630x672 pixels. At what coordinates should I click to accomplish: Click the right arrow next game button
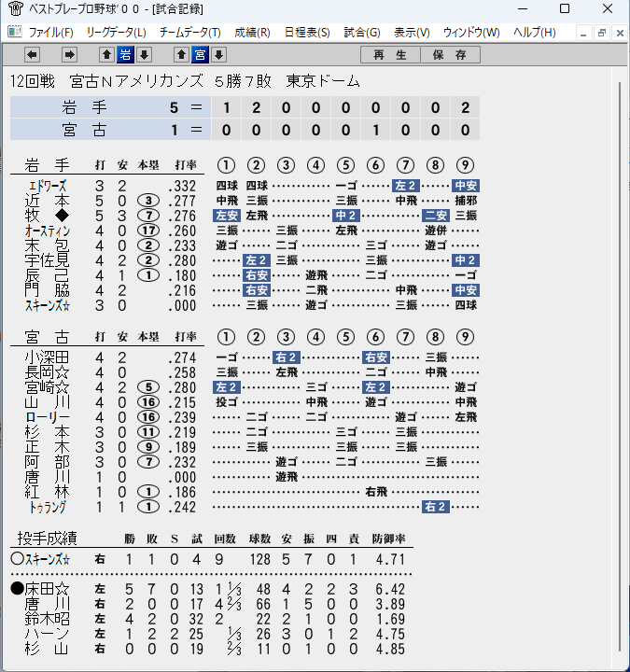[69, 55]
